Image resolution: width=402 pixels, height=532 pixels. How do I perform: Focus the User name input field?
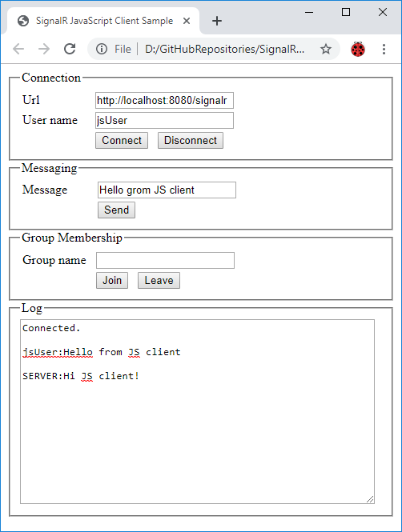click(164, 121)
